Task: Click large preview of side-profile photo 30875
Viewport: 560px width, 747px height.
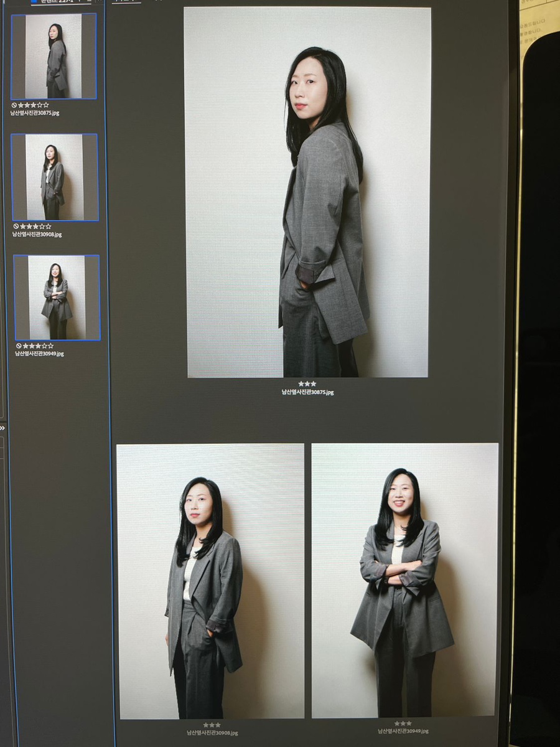Action: click(x=307, y=192)
